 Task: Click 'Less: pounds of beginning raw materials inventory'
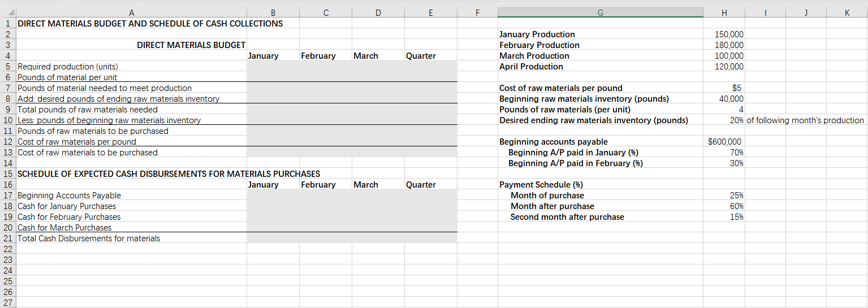coord(109,120)
